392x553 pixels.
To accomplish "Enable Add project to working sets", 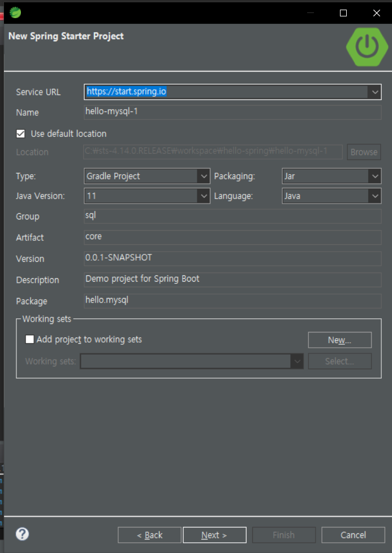I will [x=29, y=339].
